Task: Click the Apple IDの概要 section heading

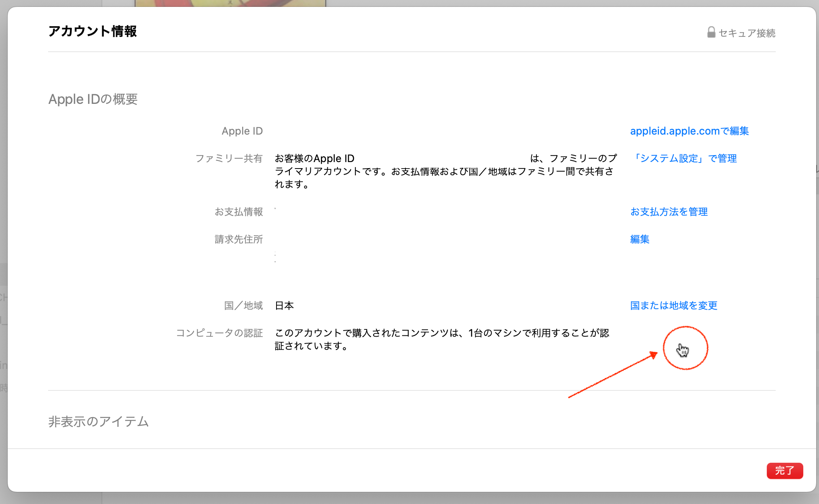Action: tap(93, 99)
